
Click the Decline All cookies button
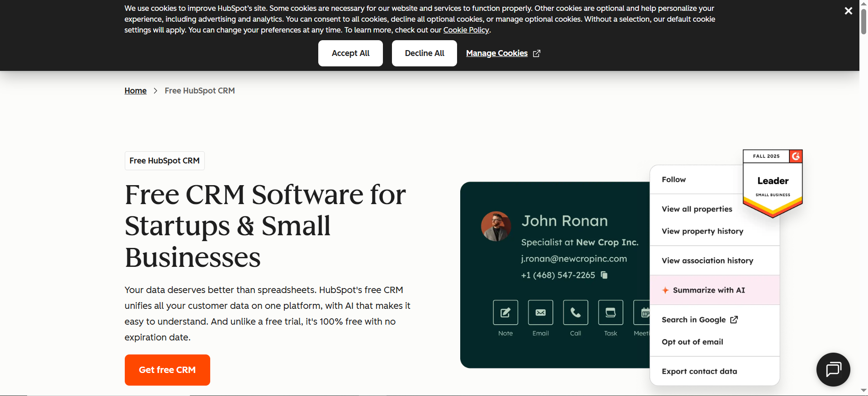pyautogui.click(x=425, y=53)
